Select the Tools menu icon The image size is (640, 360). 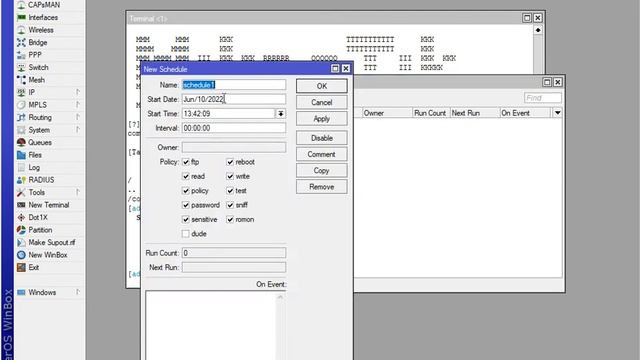click(x=21, y=192)
